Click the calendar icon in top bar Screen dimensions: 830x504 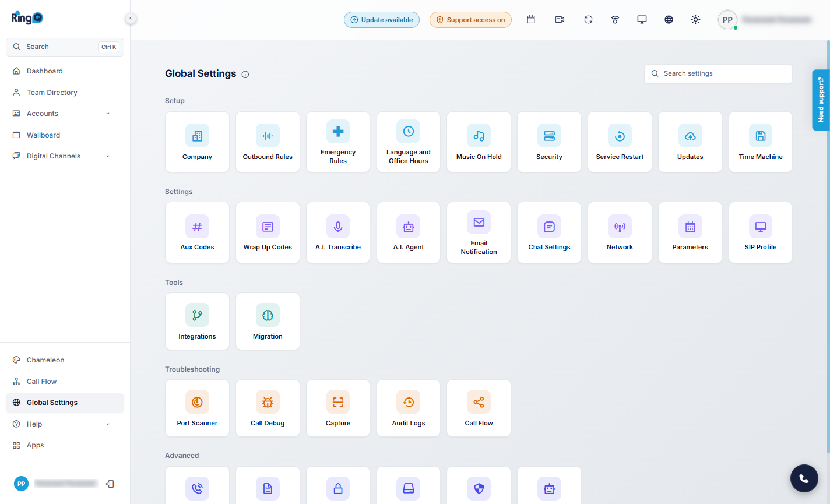click(x=531, y=20)
